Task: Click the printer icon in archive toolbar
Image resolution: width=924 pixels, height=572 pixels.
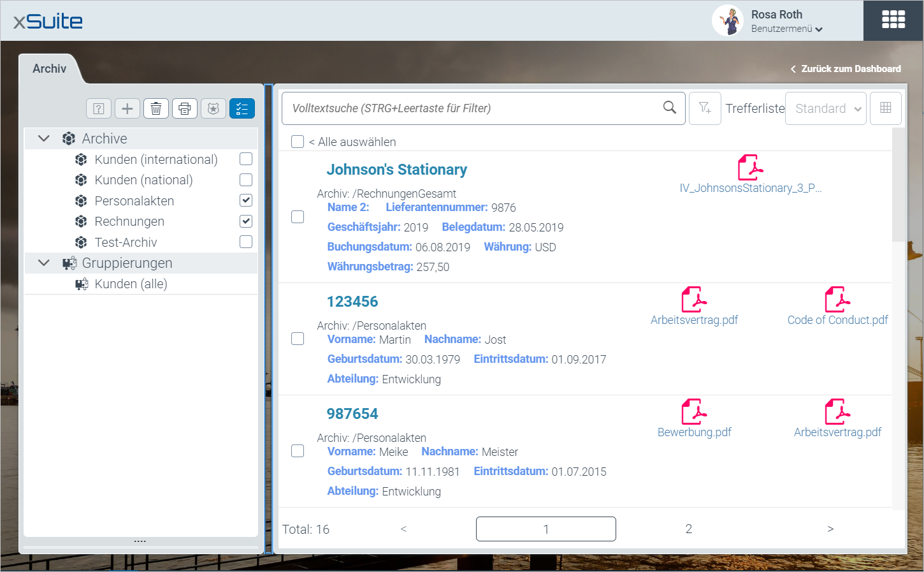Action: pos(185,108)
